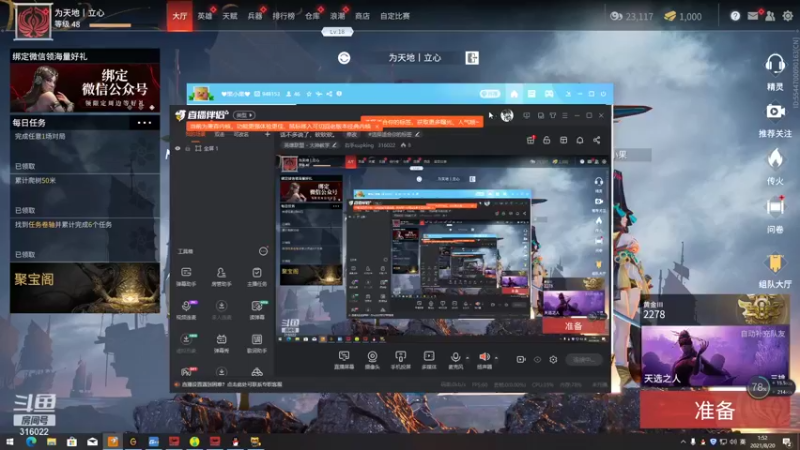Toggle the eye visibility for 全屏1 source
This screenshot has width=800, height=450.
point(178,148)
